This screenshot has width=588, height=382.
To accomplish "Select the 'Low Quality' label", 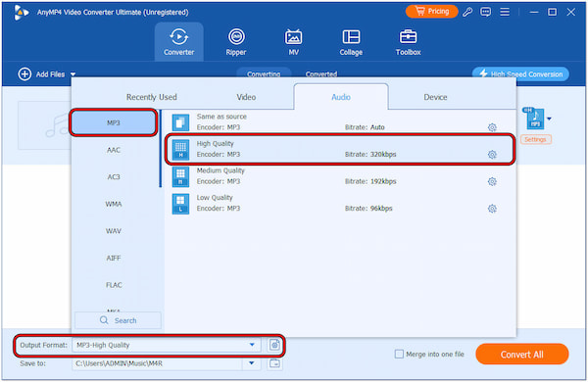I will click(215, 198).
